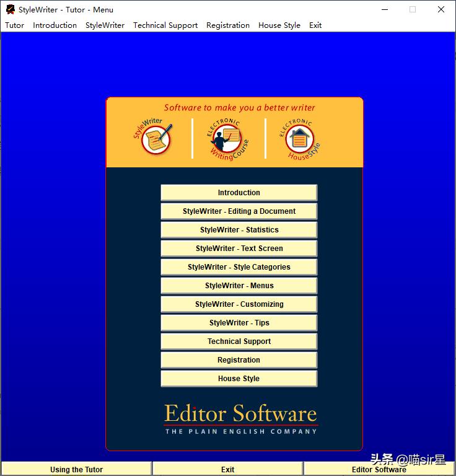This screenshot has height=476, width=456.
Task: Open StyleWriter - Statistics lesson
Action: tap(239, 229)
